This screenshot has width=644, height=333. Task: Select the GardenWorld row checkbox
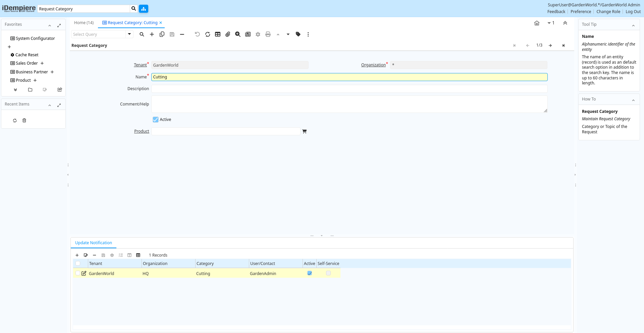tap(78, 273)
